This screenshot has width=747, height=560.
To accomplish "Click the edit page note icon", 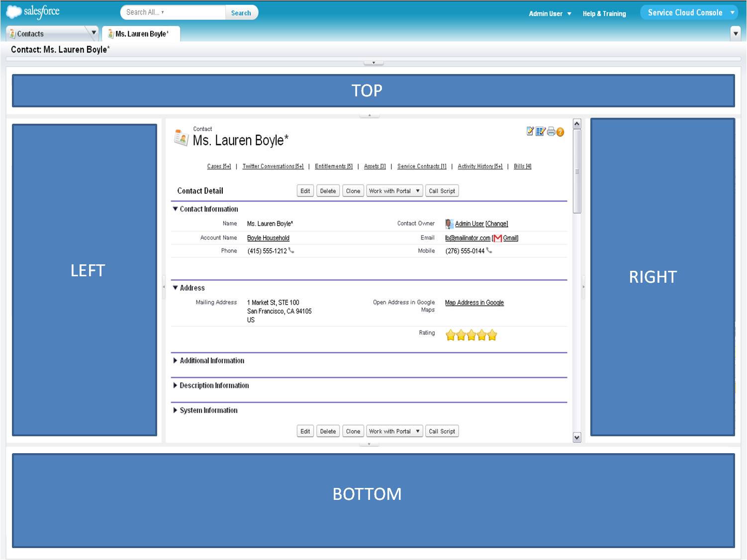I will 530,131.
